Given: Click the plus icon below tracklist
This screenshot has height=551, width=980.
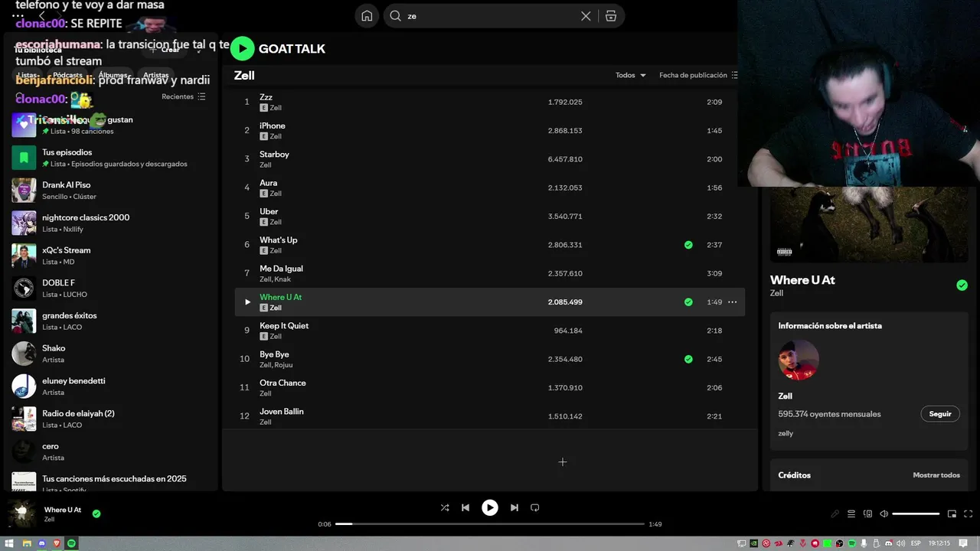Looking at the screenshot, I should tap(563, 462).
